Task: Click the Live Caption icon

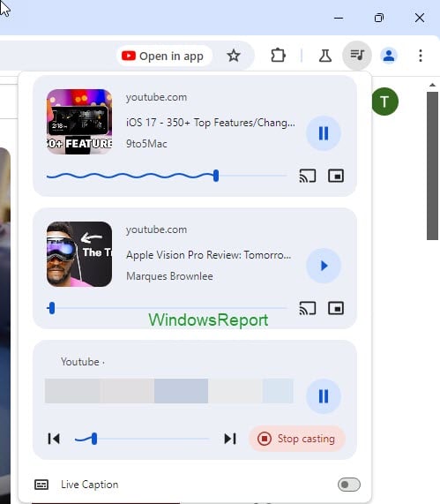Action: click(x=41, y=485)
